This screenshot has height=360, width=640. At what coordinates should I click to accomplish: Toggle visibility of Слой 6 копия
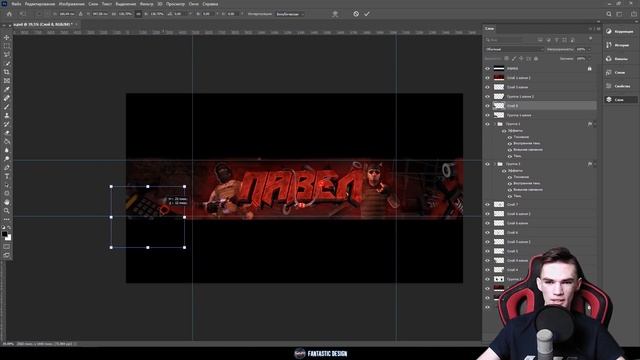pos(487,223)
